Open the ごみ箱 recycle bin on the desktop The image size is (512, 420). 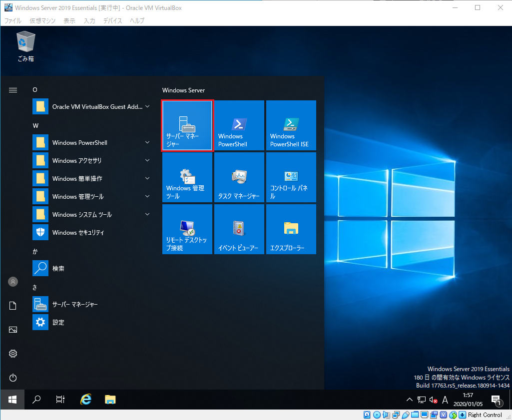(26, 46)
